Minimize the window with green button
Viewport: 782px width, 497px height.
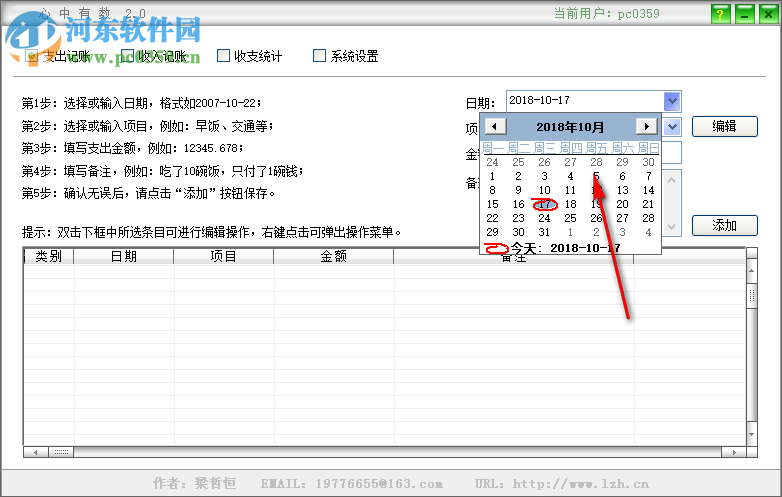click(744, 14)
